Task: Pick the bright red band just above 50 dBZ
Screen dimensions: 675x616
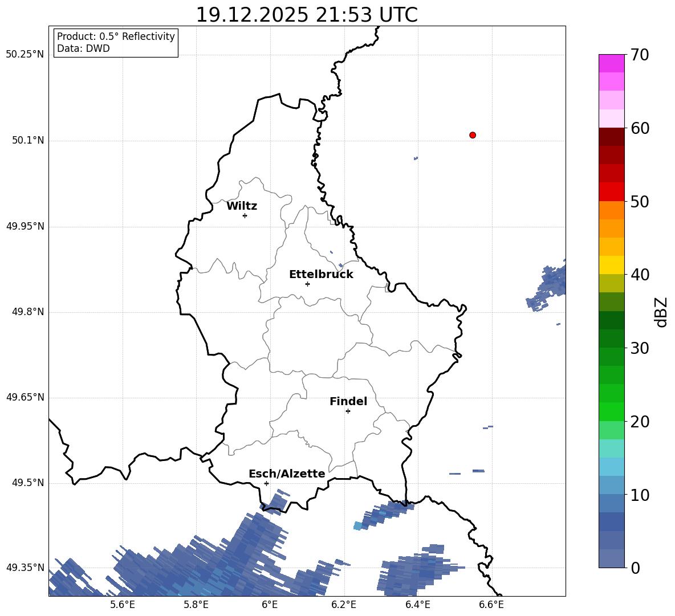Action: click(x=611, y=192)
